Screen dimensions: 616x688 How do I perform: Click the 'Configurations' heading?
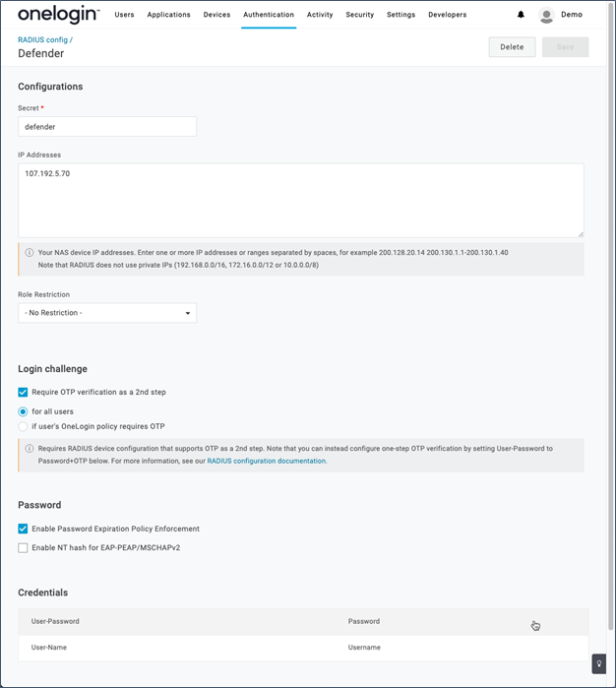pyautogui.click(x=50, y=87)
